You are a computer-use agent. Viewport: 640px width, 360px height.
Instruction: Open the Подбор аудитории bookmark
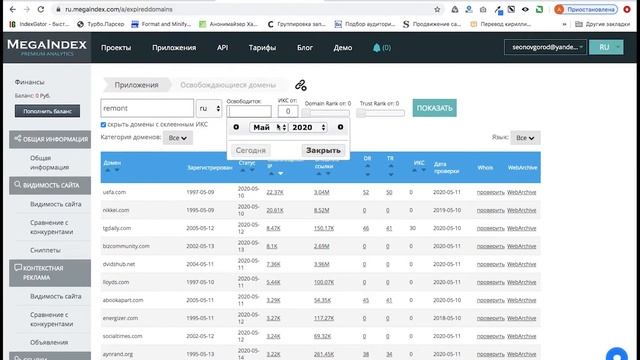365,24
